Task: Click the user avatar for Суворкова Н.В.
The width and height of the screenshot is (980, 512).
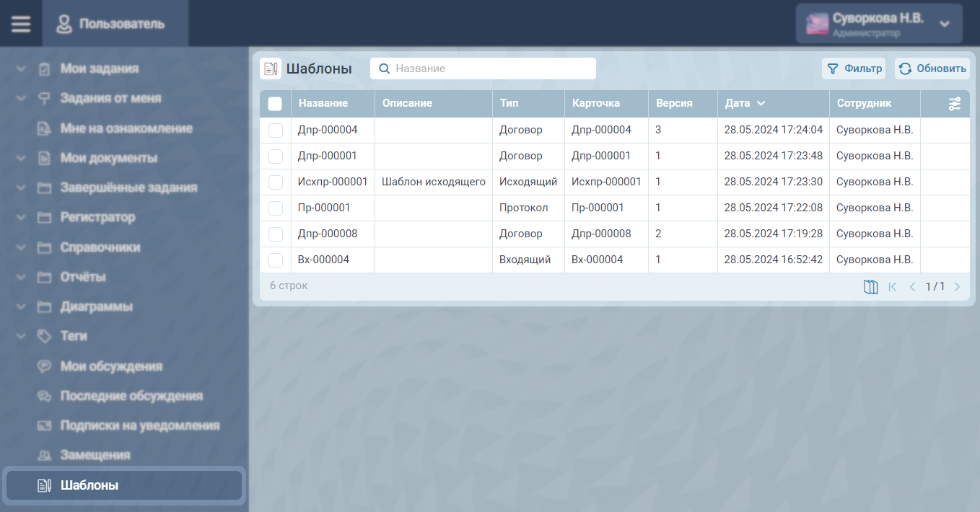Action: click(817, 24)
